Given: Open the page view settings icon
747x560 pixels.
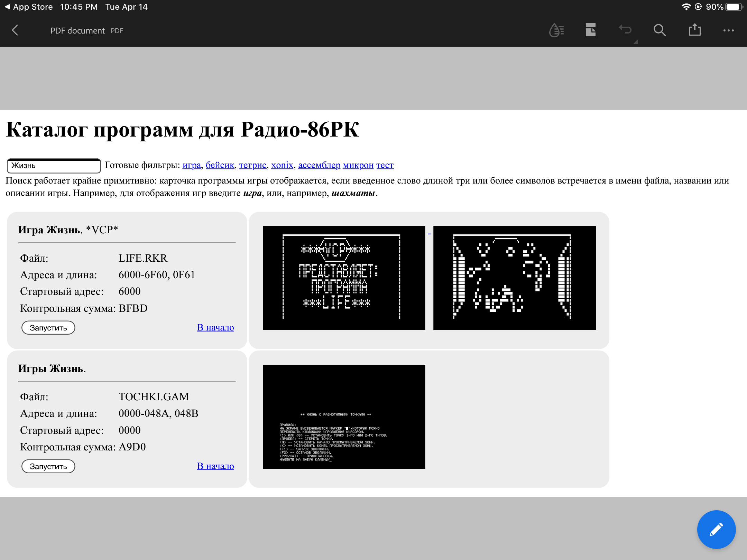Looking at the screenshot, I should (x=590, y=30).
